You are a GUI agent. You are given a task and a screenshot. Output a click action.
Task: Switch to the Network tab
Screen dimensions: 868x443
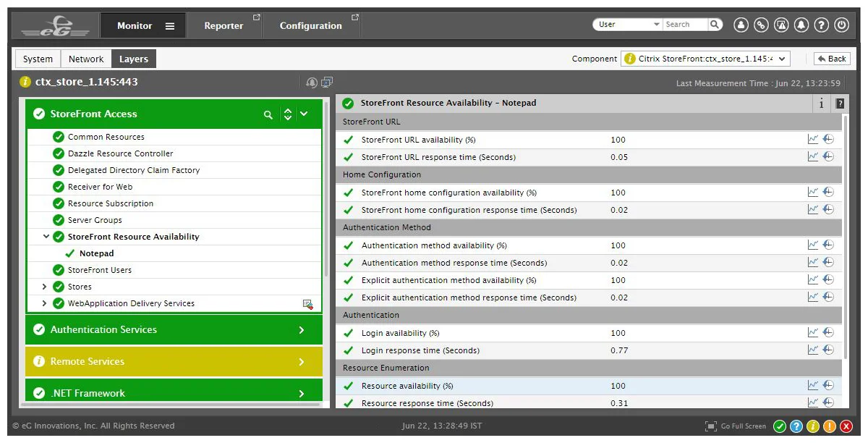(x=86, y=59)
